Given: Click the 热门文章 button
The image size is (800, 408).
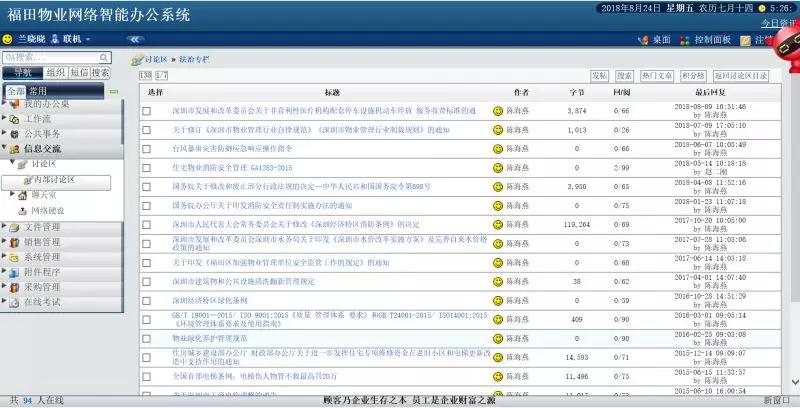Looking at the screenshot, I should [657, 76].
